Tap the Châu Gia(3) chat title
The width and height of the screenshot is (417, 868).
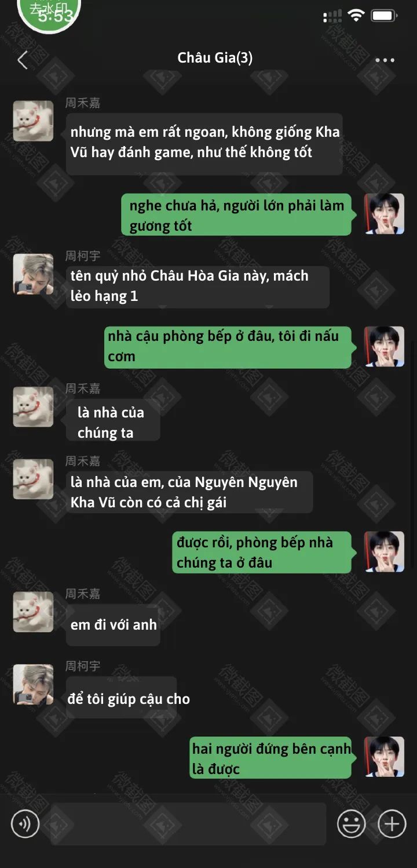(215, 58)
